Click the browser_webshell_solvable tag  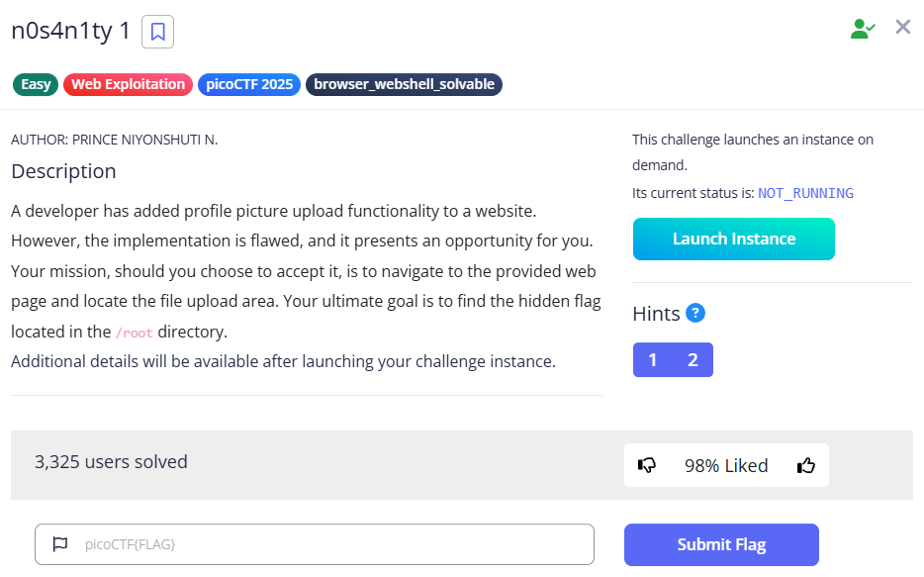pyautogui.click(x=404, y=84)
